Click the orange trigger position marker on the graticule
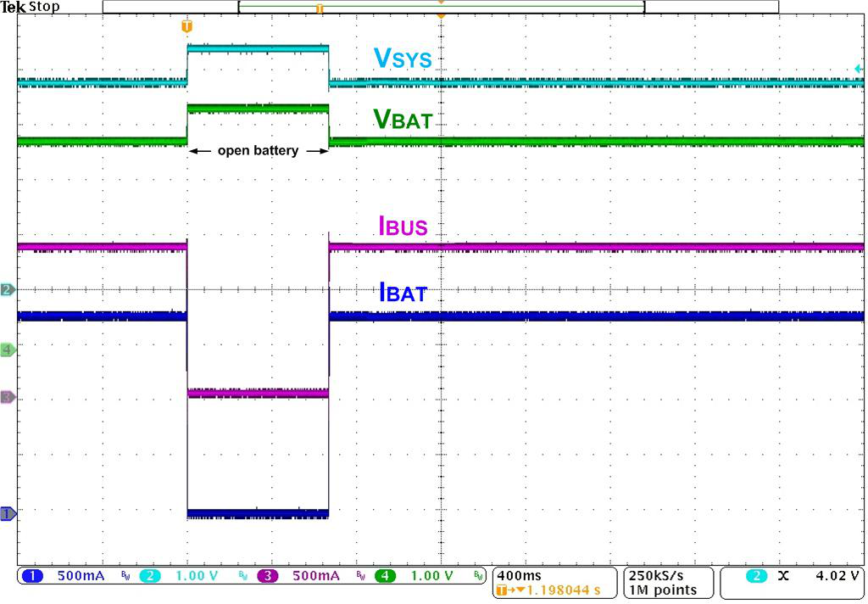The height and width of the screenshot is (604, 868). pyautogui.click(x=186, y=27)
